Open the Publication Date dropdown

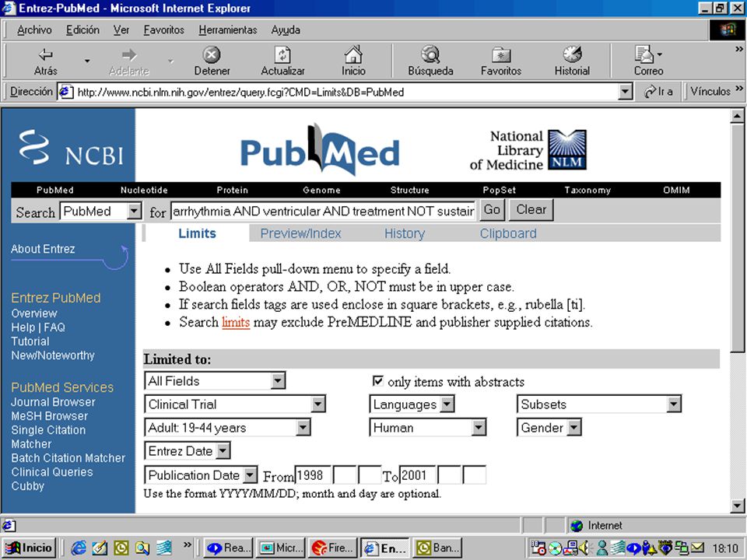coord(201,474)
